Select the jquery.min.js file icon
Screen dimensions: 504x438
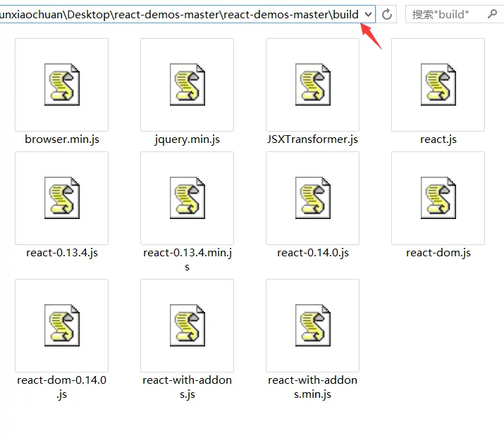(x=187, y=85)
